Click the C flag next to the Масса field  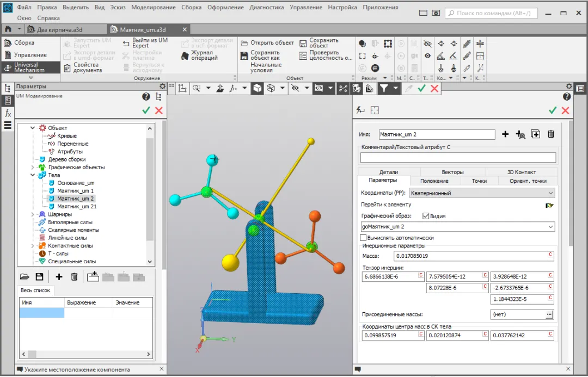click(550, 255)
